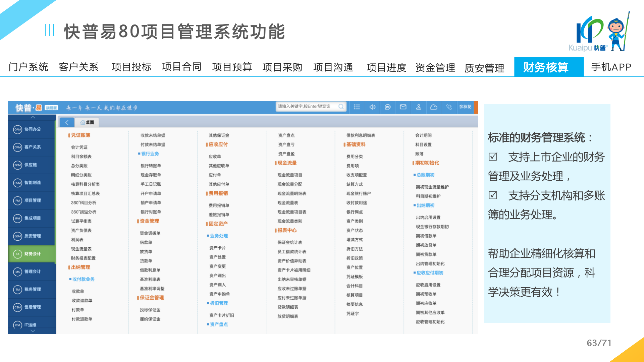Click the search magnifier icon
This screenshot has width=644, height=362.
click(x=341, y=107)
